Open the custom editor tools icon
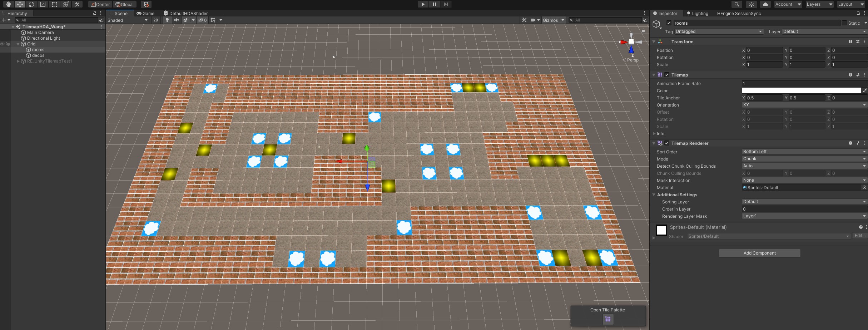The width and height of the screenshot is (868, 330). [77, 4]
